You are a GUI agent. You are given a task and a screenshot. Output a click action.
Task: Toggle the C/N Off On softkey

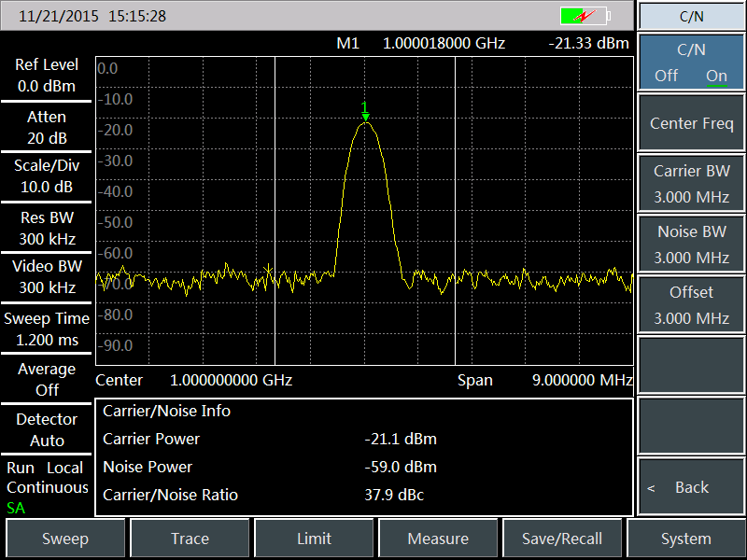click(691, 63)
